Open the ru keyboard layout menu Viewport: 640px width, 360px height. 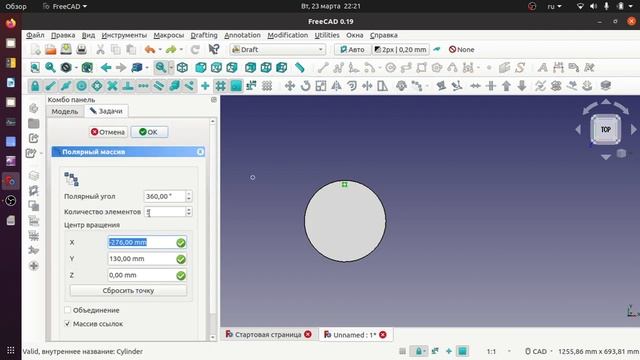click(554, 6)
